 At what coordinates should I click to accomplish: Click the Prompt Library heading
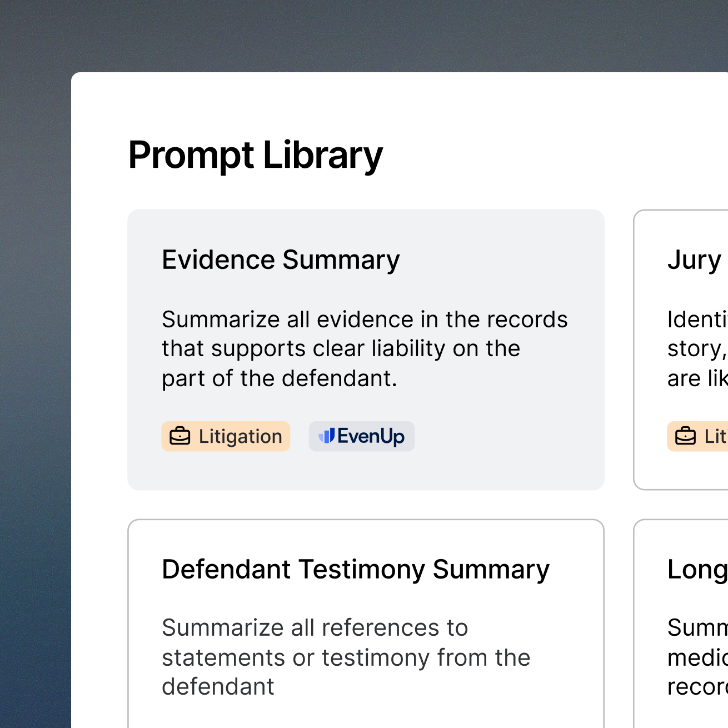click(x=255, y=154)
